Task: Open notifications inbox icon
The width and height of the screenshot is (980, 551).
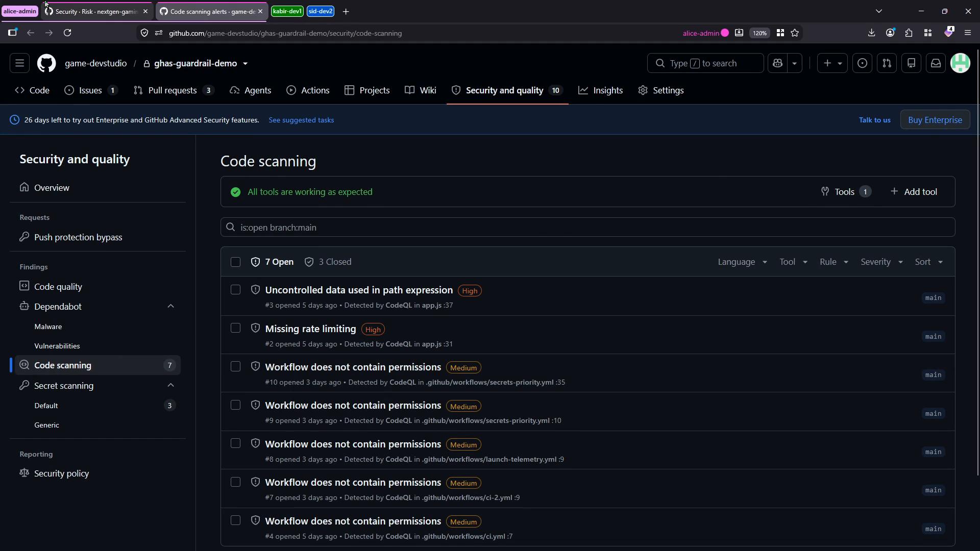Action: click(x=936, y=63)
